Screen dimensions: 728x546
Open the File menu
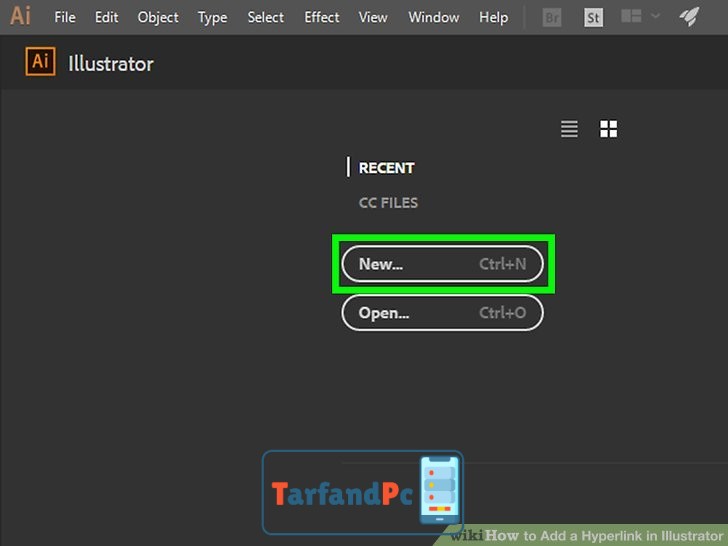coord(65,18)
